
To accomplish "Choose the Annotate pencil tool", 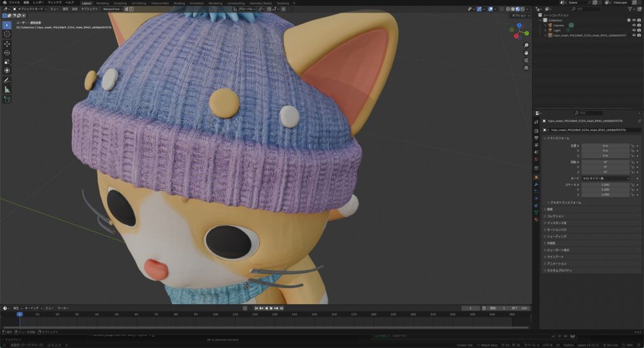I will (x=7, y=80).
